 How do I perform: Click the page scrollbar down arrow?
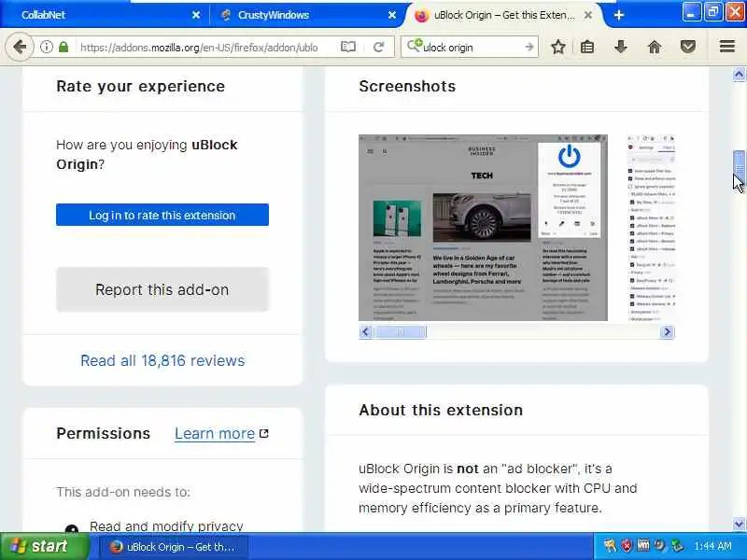[x=739, y=524]
